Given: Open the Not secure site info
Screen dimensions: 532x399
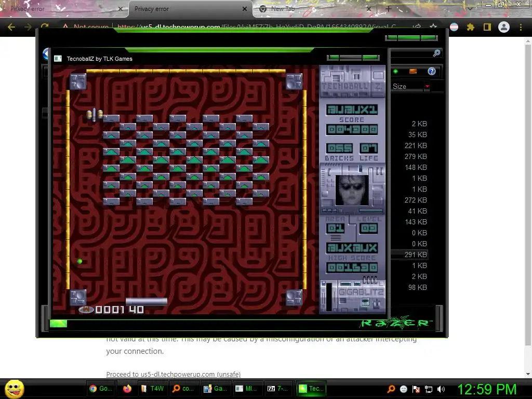Looking at the screenshot, I should (x=86, y=27).
